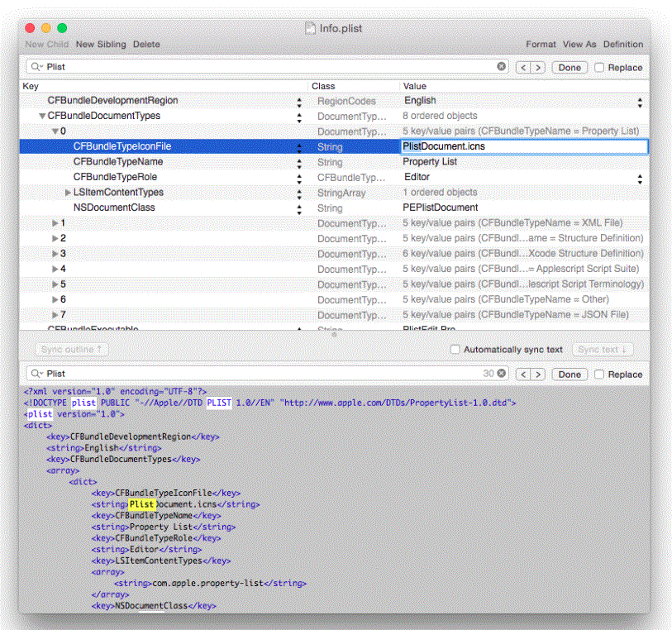Go to next match in lower search
Viewport: 672px width, 630px height.
point(538,375)
